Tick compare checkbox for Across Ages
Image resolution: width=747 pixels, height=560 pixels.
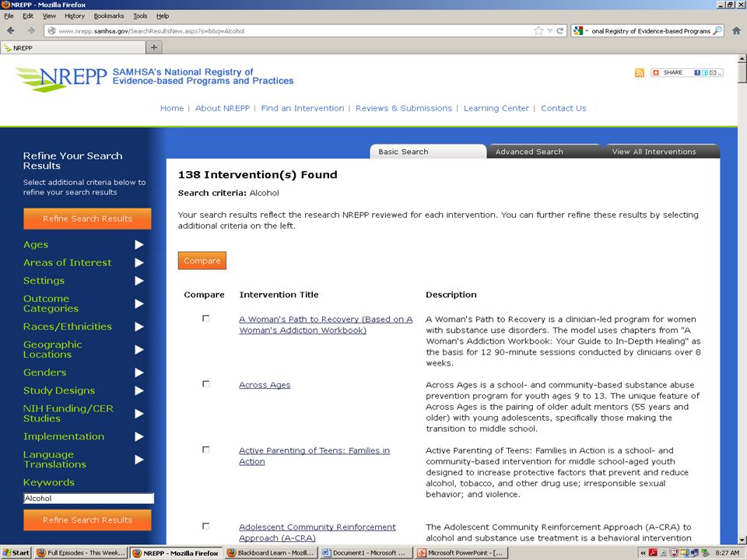pos(205,383)
